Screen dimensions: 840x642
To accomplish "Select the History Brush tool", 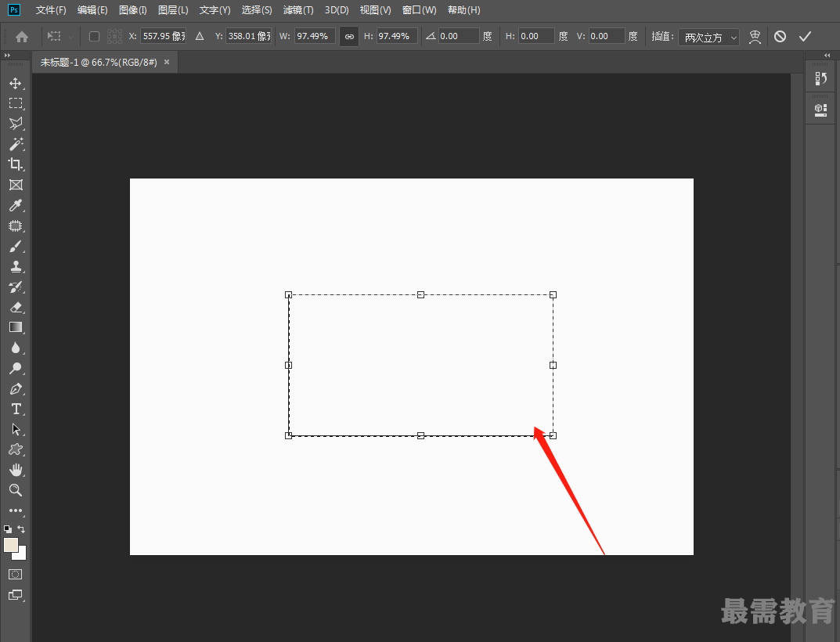I will pos(16,287).
